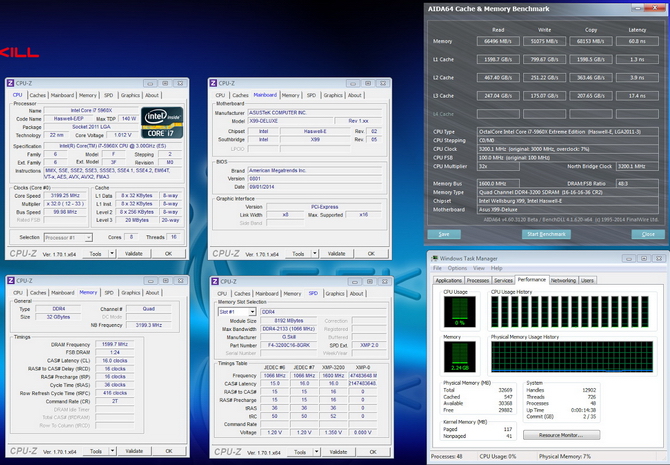Click OK in CPU-Z Memory window
This screenshot has width=670, height=465.
tap(169, 451)
